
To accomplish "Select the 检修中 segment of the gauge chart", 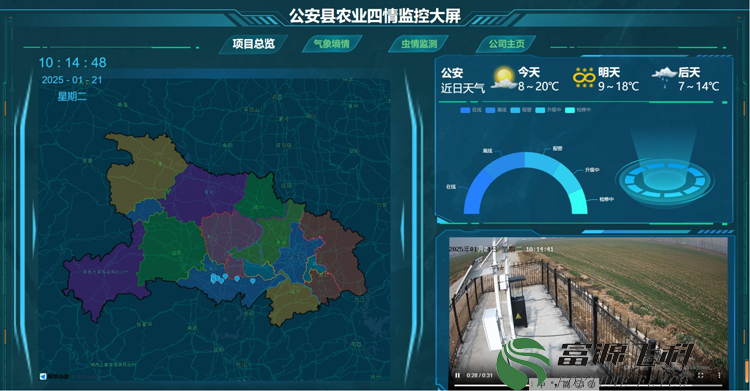I will coord(578,202).
